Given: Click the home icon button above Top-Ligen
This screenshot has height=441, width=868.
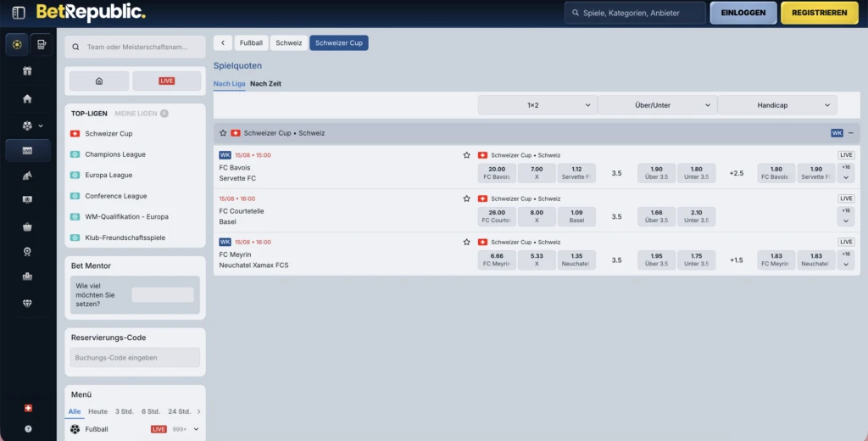Looking at the screenshot, I should [99, 81].
